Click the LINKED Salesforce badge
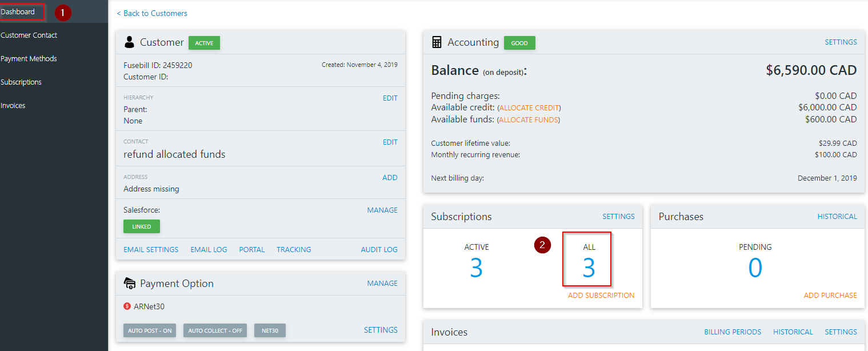The width and height of the screenshot is (868, 351). [x=142, y=226]
